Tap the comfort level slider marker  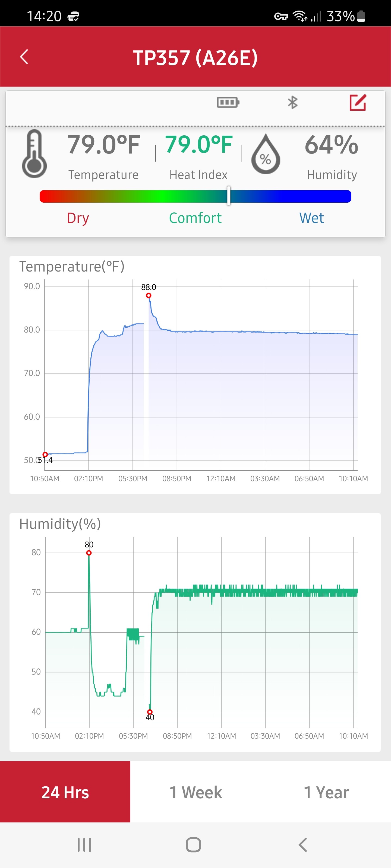228,196
